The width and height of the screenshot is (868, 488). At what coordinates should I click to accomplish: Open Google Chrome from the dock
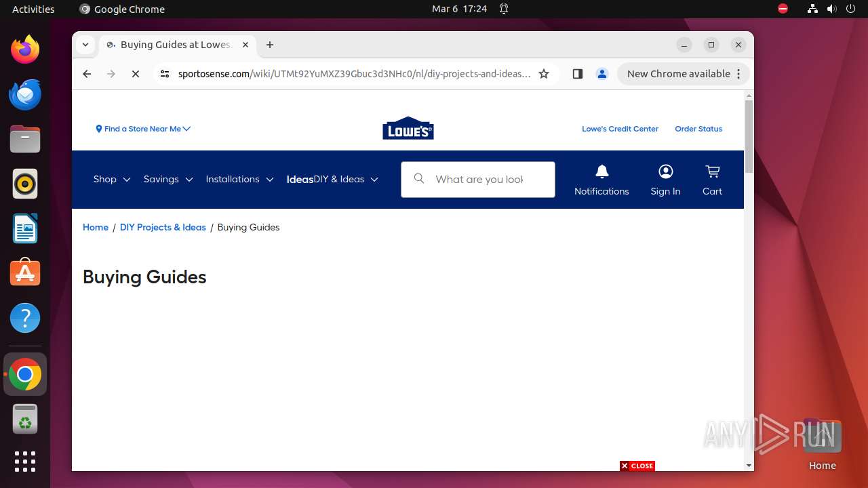click(25, 374)
